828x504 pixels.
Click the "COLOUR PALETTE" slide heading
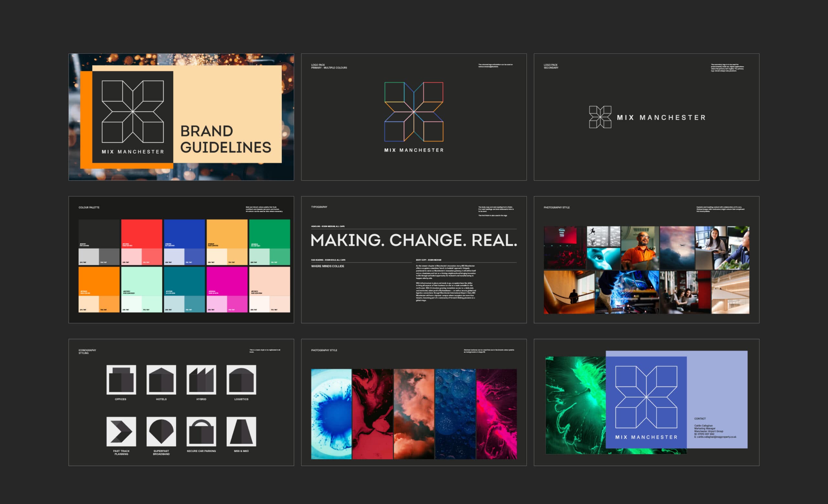tap(89, 207)
